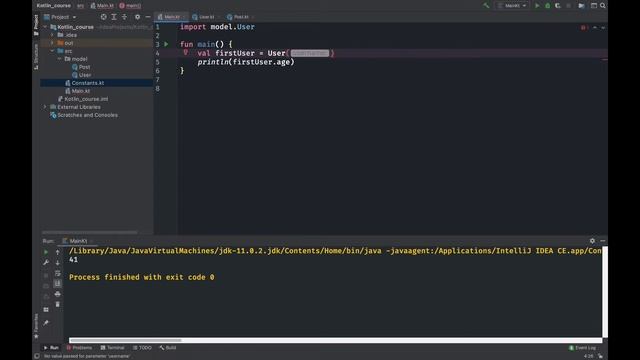The image size is (640, 360).
Task: Open the Build tool window
Action: click(x=168, y=348)
